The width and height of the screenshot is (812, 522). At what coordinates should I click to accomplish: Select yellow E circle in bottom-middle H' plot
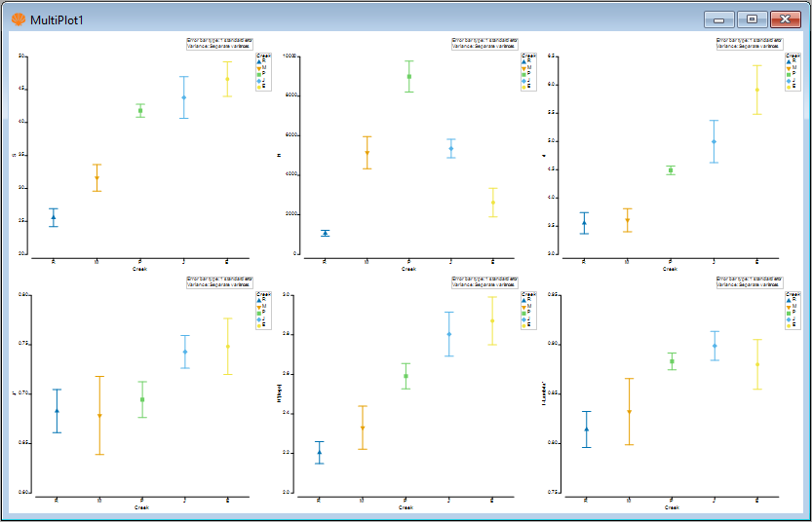pos(492,320)
